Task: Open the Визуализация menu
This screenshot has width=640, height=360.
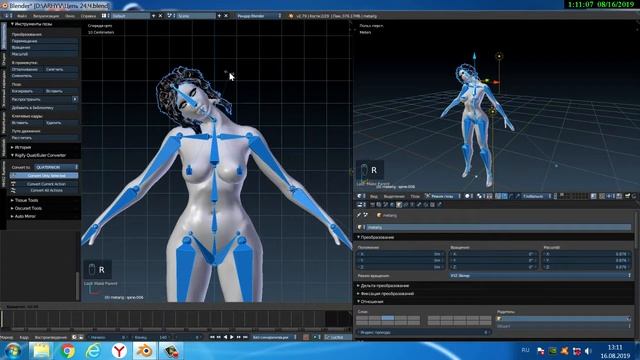Action: 46,16
